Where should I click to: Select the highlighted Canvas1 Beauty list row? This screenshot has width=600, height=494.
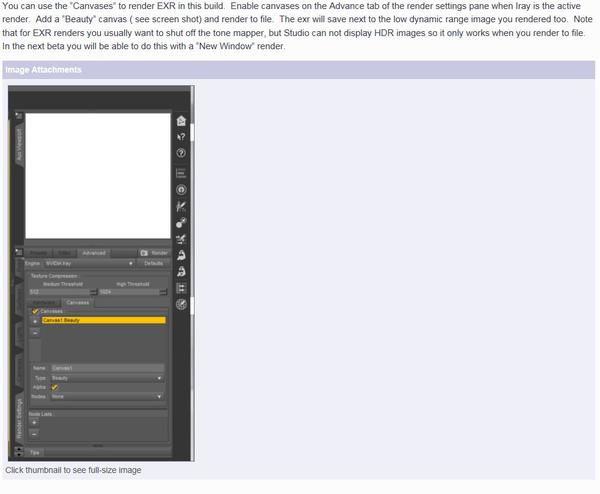[x=104, y=320]
